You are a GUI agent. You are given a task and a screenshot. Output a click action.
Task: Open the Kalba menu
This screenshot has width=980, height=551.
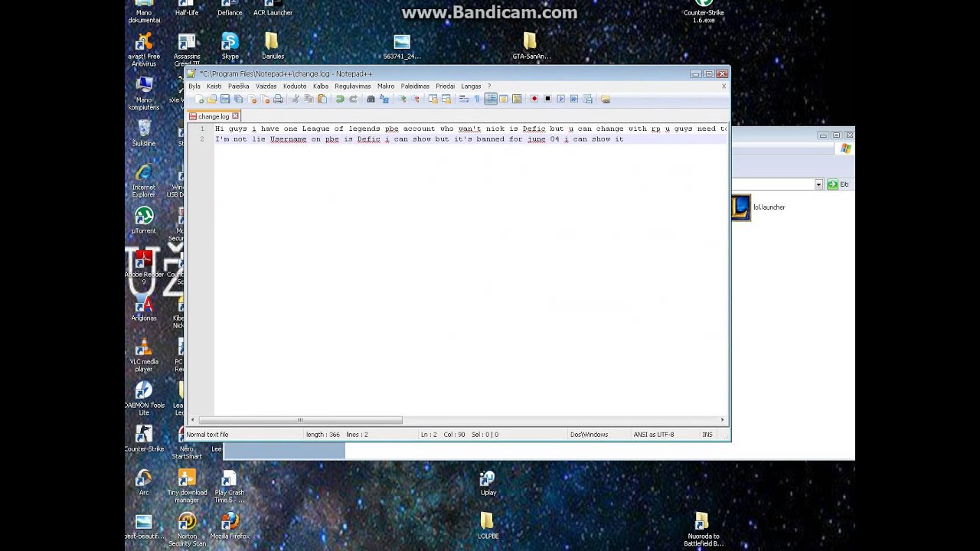321,86
